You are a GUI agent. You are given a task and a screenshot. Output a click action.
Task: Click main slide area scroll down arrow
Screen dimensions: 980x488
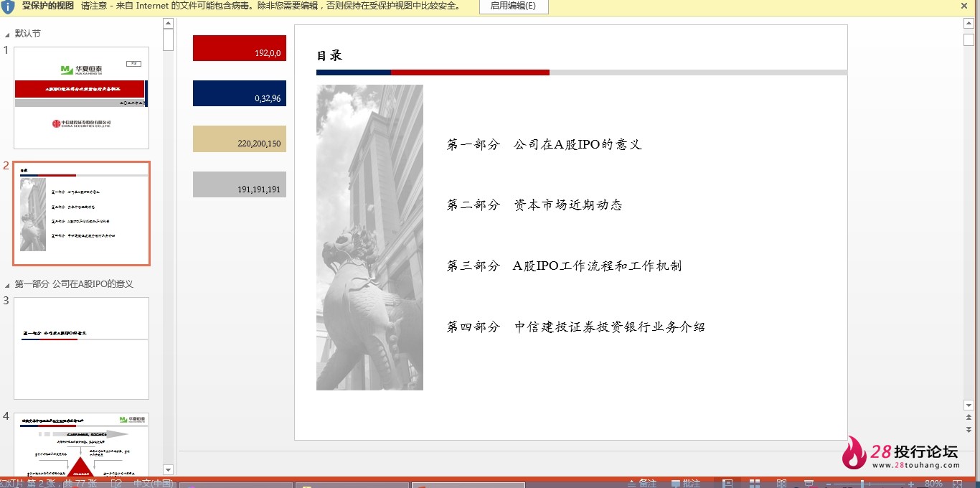pyautogui.click(x=969, y=405)
